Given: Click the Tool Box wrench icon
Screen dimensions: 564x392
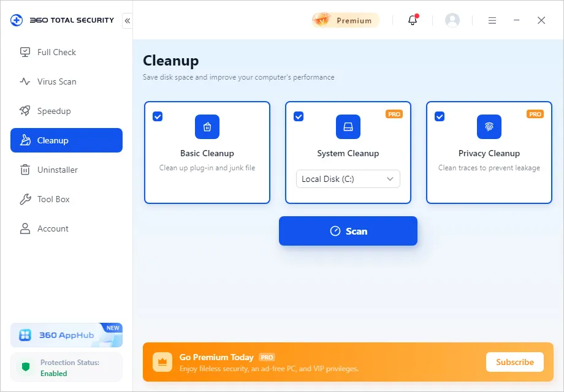Looking at the screenshot, I should pos(25,199).
